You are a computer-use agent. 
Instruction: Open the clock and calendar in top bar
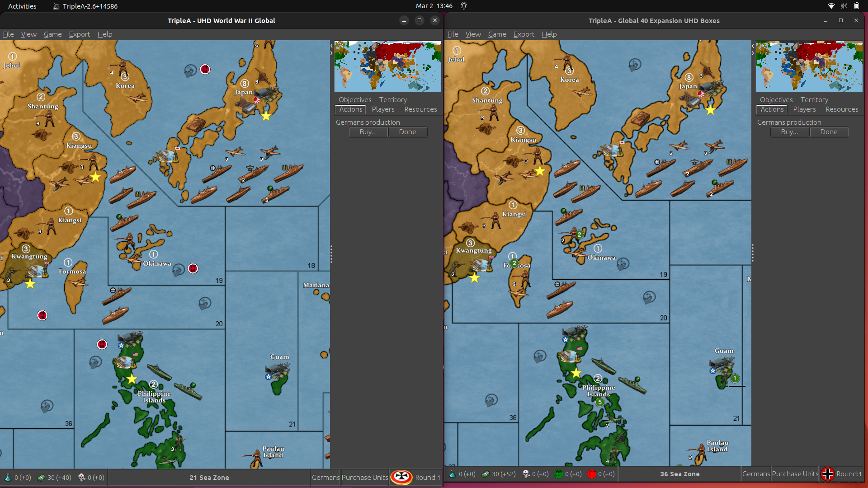[x=434, y=6]
